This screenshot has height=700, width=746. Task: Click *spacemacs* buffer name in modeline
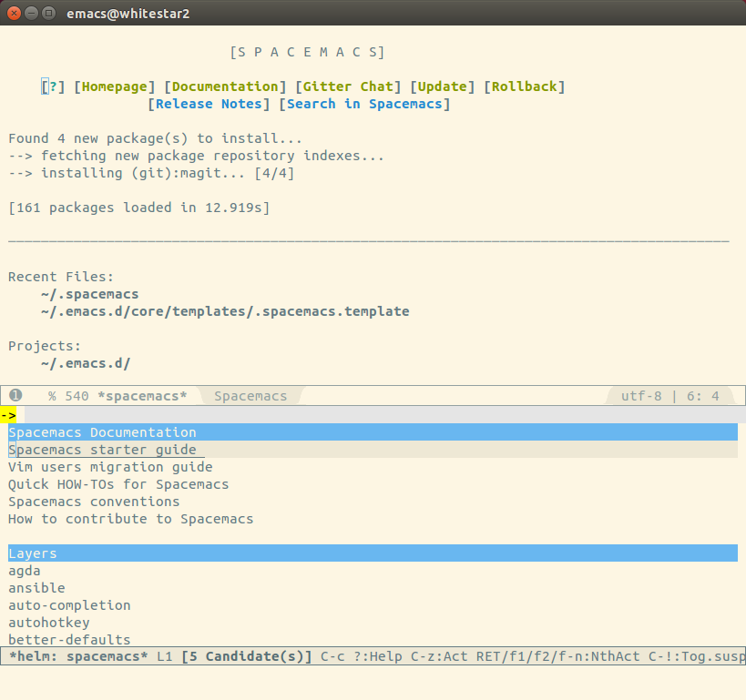click(x=142, y=396)
